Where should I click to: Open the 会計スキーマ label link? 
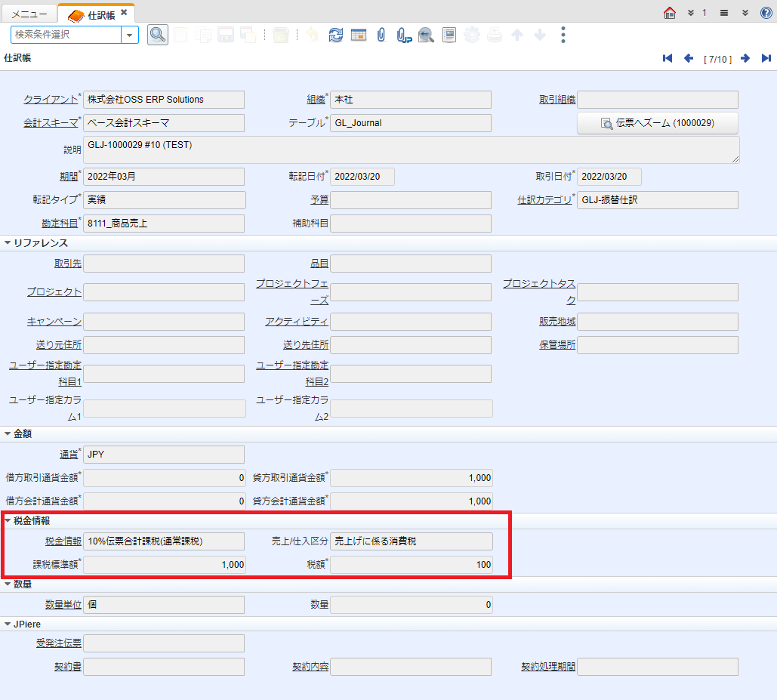[x=51, y=123]
